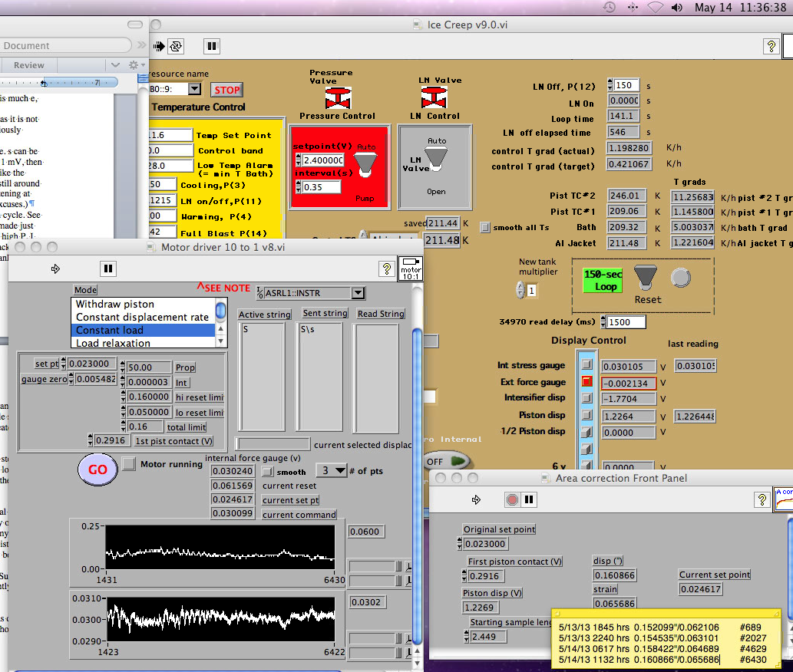Image resolution: width=793 pixels, height=672 pixels.
Task: Click the run continuously icon in Ice Creep
Action: point(176,46)
